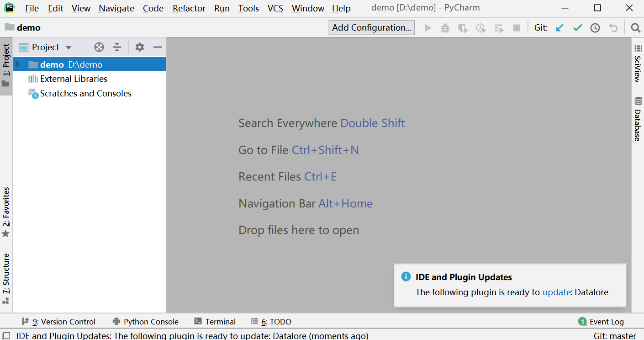644x340 pixels.
Task: Open the Navigate menu
Action: click(116, 8)
